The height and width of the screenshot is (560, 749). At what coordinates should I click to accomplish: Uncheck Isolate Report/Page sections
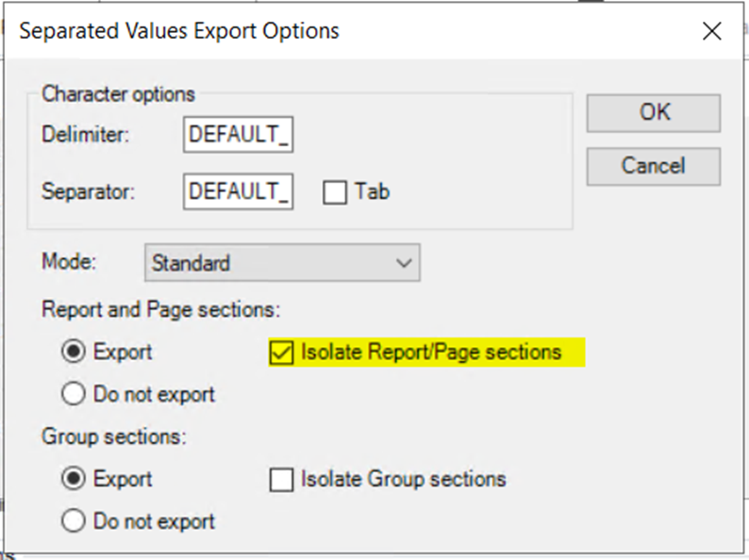click(282, 353)
